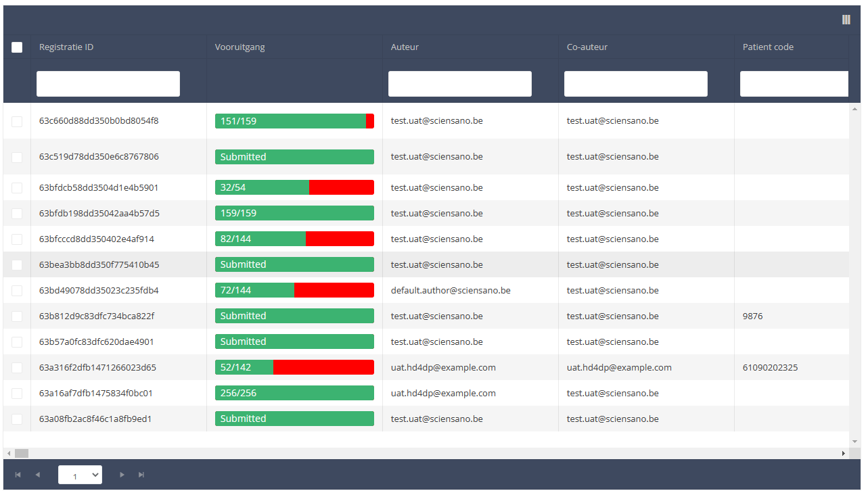Screen dimensions: 868x495
Task: Go to the previous page
Action: pos(38,475)
